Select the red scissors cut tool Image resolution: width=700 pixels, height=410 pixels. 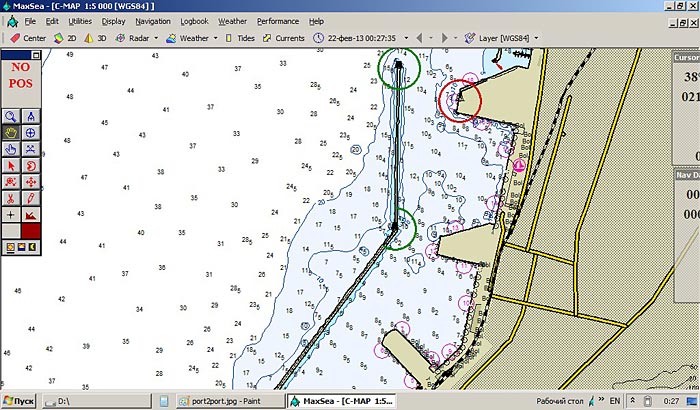11,198
